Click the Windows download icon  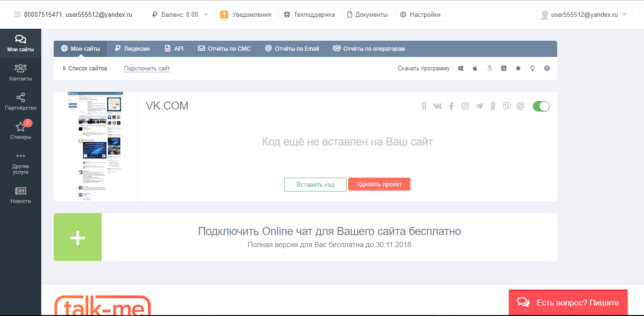click(460, 68)
